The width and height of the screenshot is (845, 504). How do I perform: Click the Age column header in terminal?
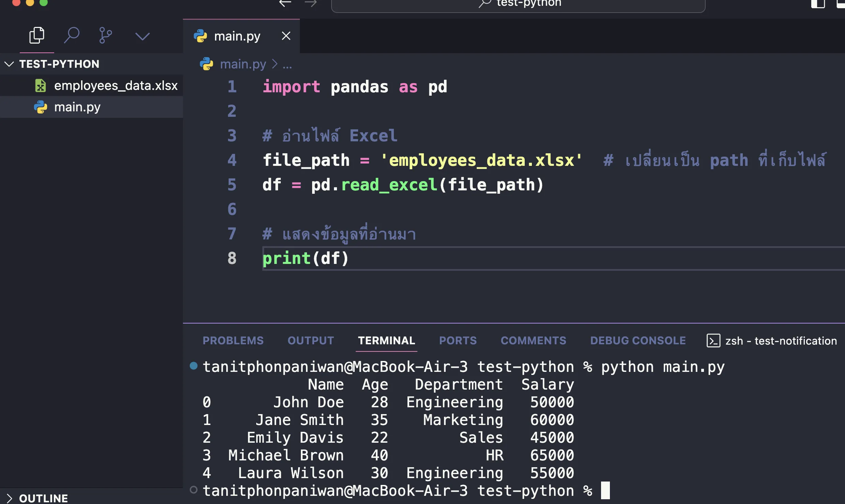[375, 385]
